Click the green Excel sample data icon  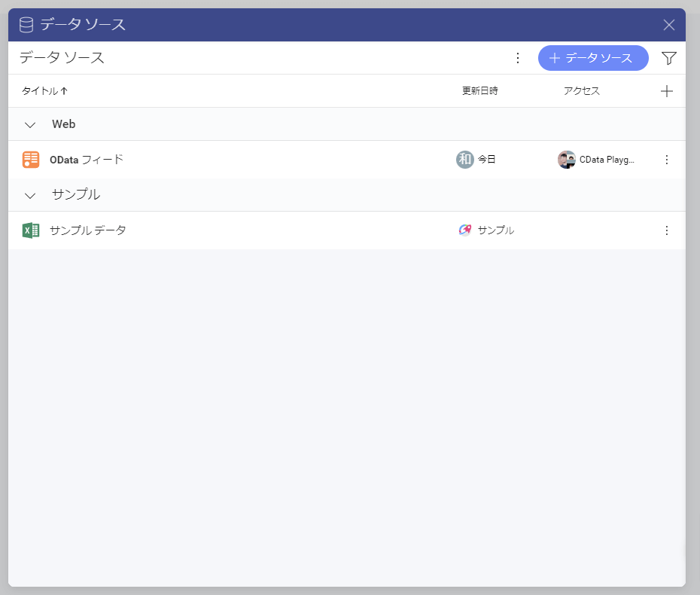(31, 230)
